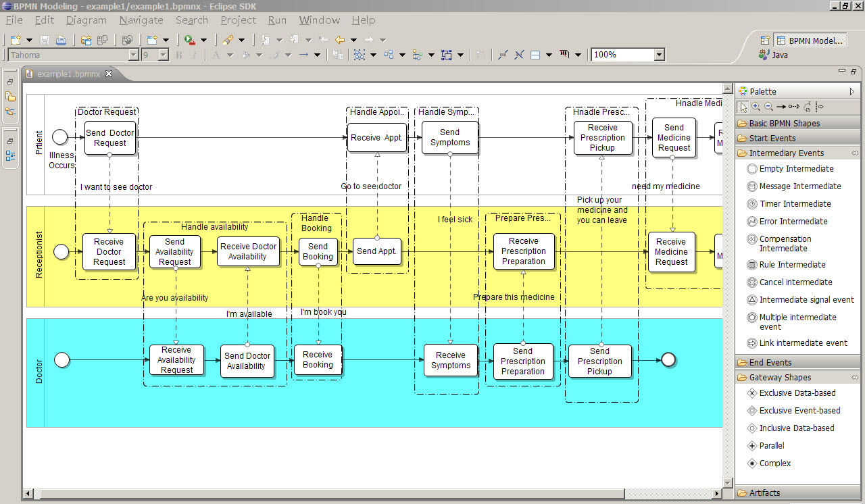Select Empty Intermediate event in palette

pyautogui.click(x=790, y=169)
